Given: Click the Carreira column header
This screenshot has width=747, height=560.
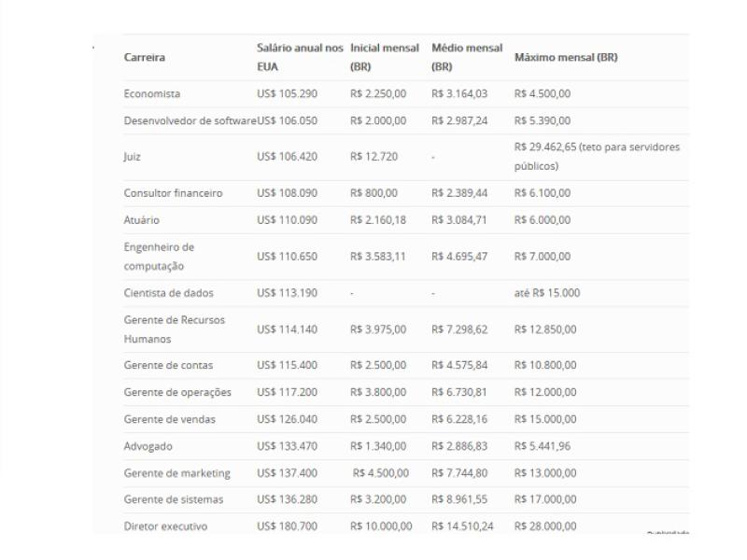Looking at the screenshot, I should [x=145, y=58].
